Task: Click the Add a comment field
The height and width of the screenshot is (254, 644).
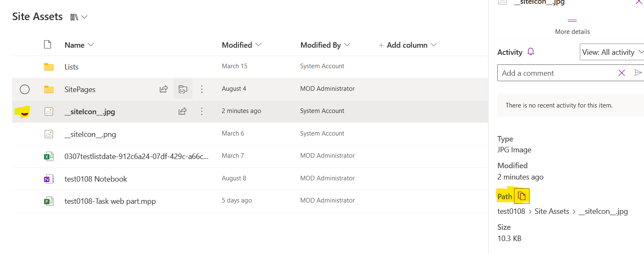Action: click(556, 73)
